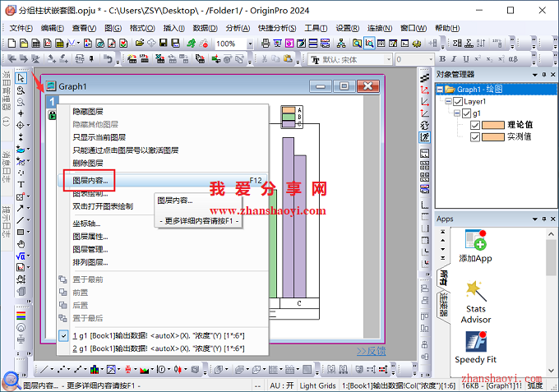Uncheck the 实测值 plot checkbox
Screen dimensions: 559x392
pos(475,137)
